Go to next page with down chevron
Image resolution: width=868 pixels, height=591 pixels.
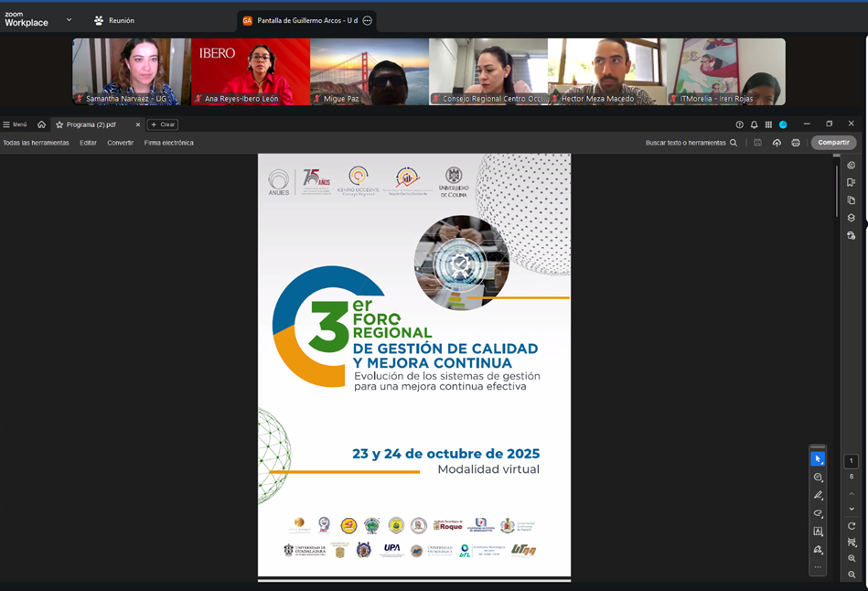click(x=852, y=509)
